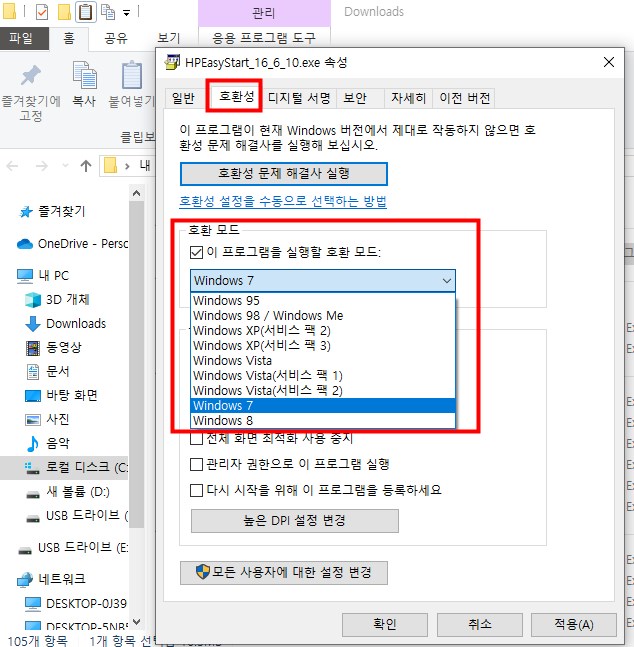This screenshot has height=647, width=634.
Task: Choose Windows 95 from the dropdown list
Action: (x=323, y=300)
